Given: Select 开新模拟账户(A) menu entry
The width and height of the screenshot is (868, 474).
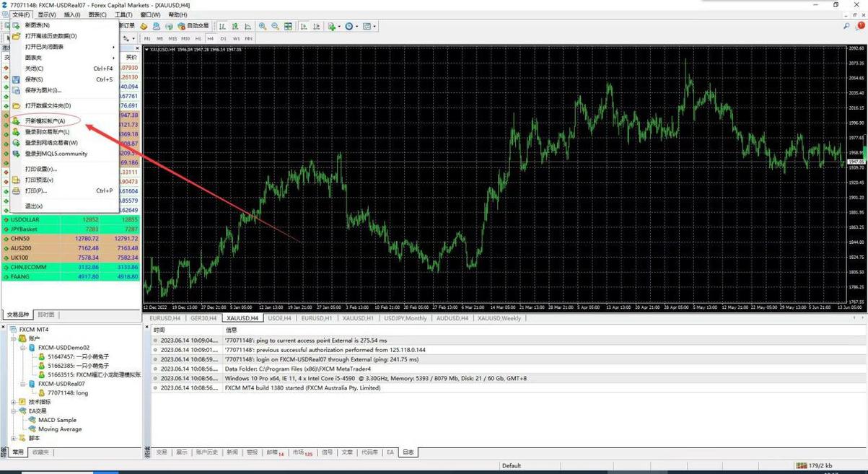Looking at the screenshot, I should [45, 121].
